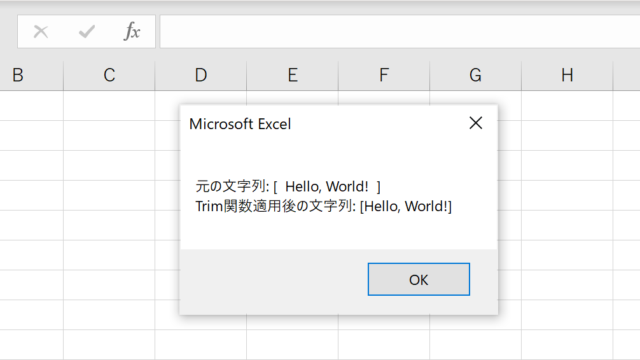
Task: Select column E header
Action: (292, 75)
